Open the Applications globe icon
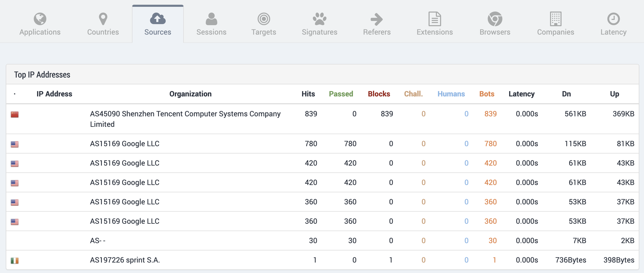 [x=40, y=19]
